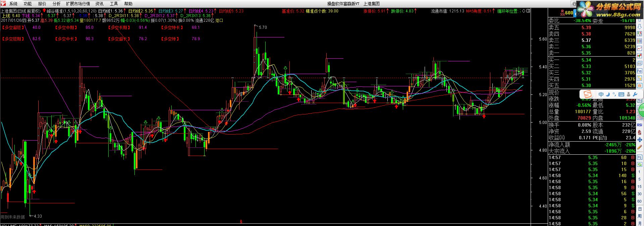Viewport: 644px width, 226px height.
Task: Click the 【多空长期】 indicator label
Action: pyautogui.click(x=119, y=27)
